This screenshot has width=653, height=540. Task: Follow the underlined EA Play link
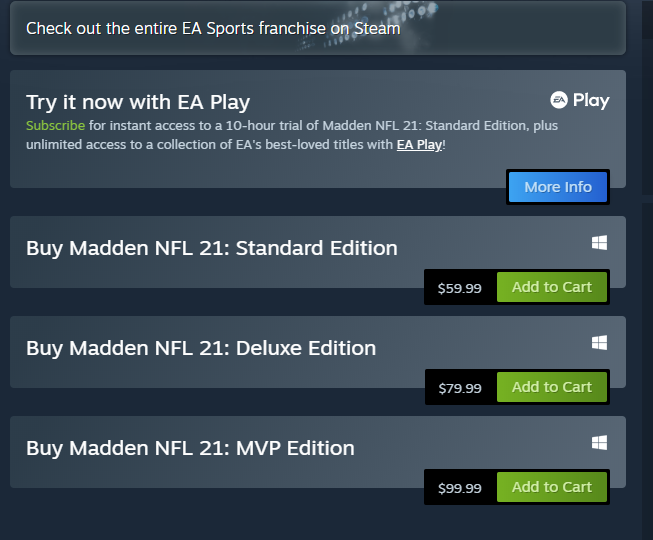coord(419,145)
